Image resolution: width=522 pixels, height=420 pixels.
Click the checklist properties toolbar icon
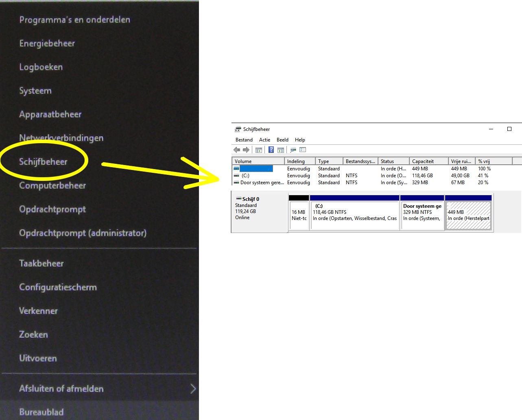[x=303, y=150]
